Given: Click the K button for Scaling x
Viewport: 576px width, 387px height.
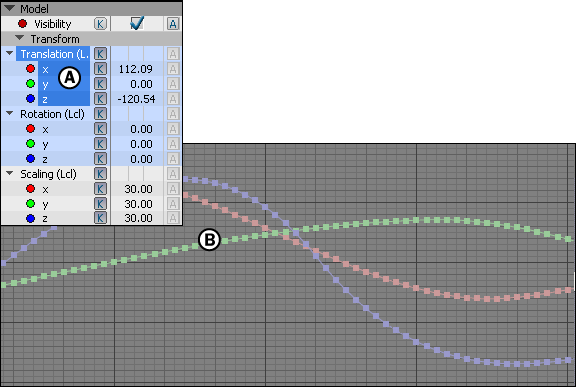Looking at the screenshot, I should pyautogui.click(x=100, y=189).
